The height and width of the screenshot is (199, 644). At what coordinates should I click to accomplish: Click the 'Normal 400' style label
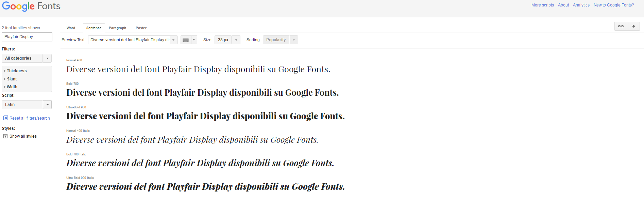pyautogui.click(x=74, y=60)
